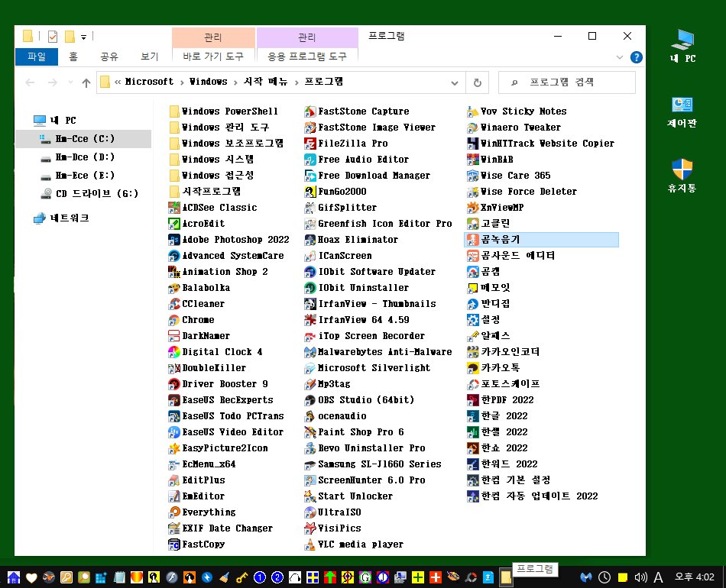Open the ACDSee Classic shortcut icon
Viewport: 726px width, 588px height.
pyautogui.click(x=174, y=208)
